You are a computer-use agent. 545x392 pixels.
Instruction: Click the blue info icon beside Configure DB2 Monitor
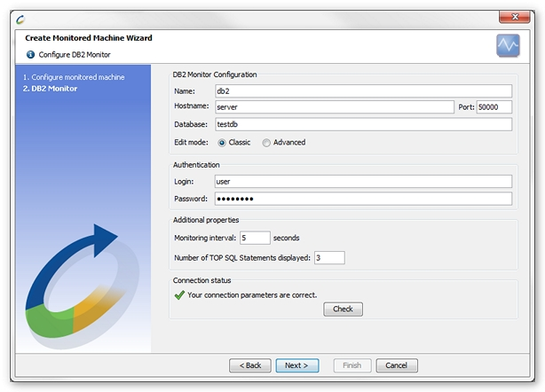(30, 54)
